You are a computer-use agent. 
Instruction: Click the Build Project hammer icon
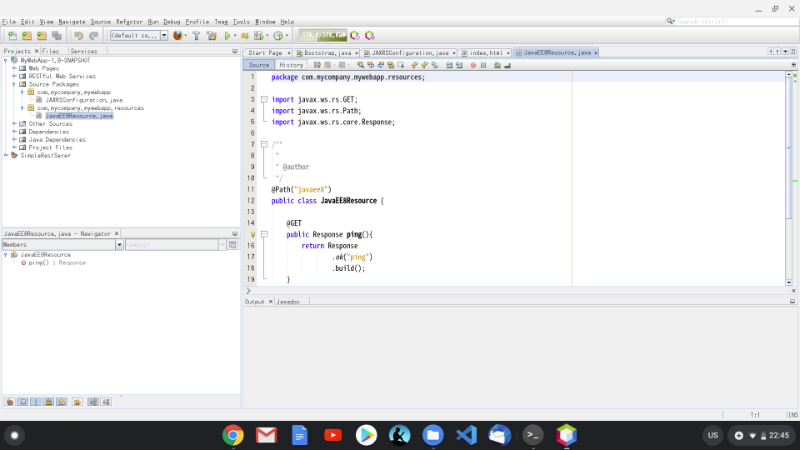point(196,35)
